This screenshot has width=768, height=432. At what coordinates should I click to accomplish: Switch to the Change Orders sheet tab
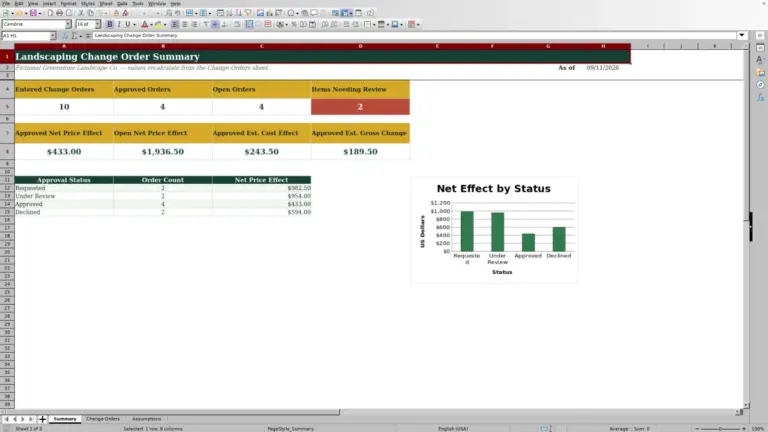pyautogui.click(x=103, y=419)
